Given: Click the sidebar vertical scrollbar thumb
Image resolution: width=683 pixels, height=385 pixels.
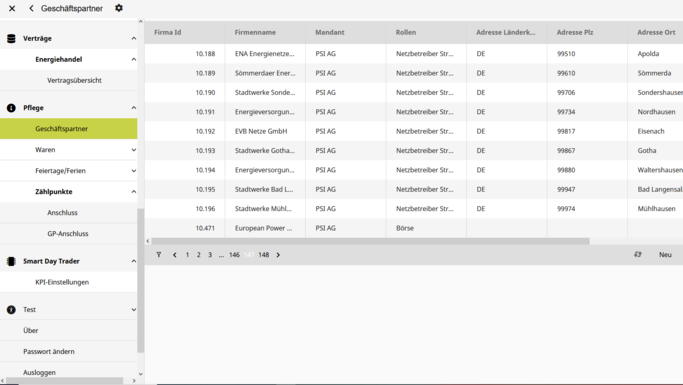Looking at the screenshot, I should (x=141, y=280).
